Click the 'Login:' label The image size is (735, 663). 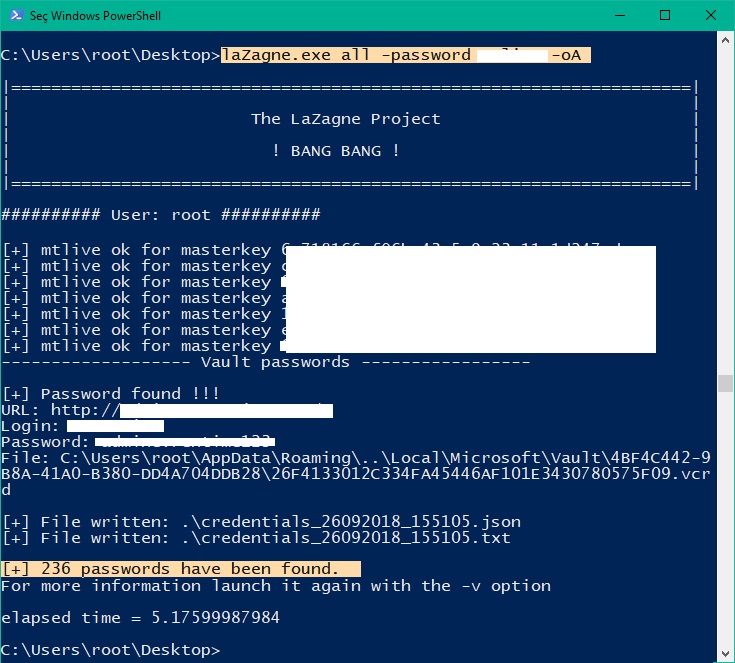pos(30,426)
